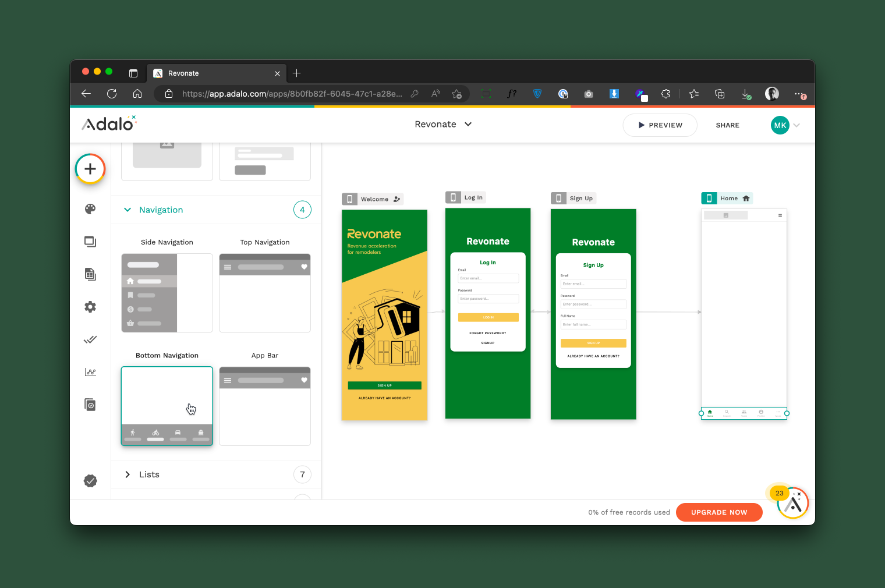
Task: Select the Welcome screen label
Action: [373, 199]
